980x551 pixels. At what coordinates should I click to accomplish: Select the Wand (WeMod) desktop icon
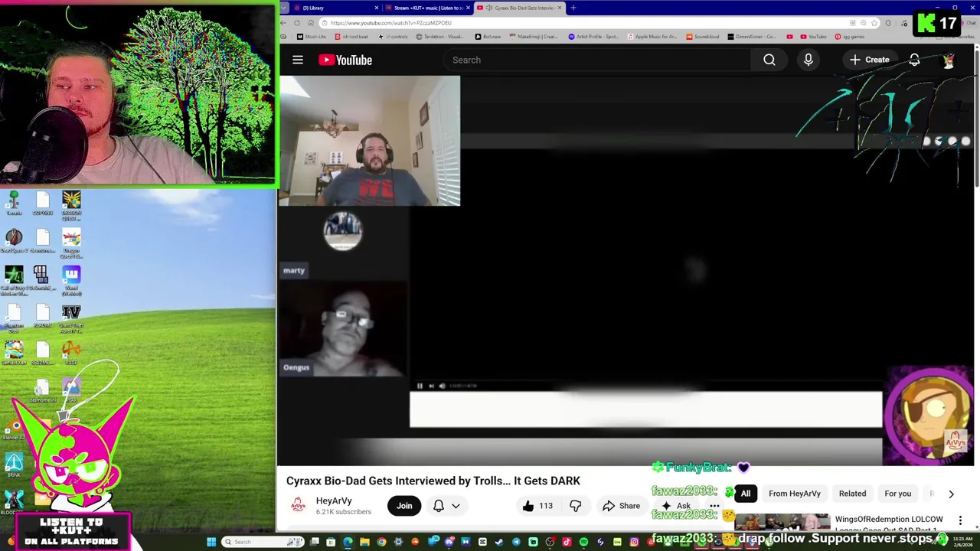[x=71, y=279]
